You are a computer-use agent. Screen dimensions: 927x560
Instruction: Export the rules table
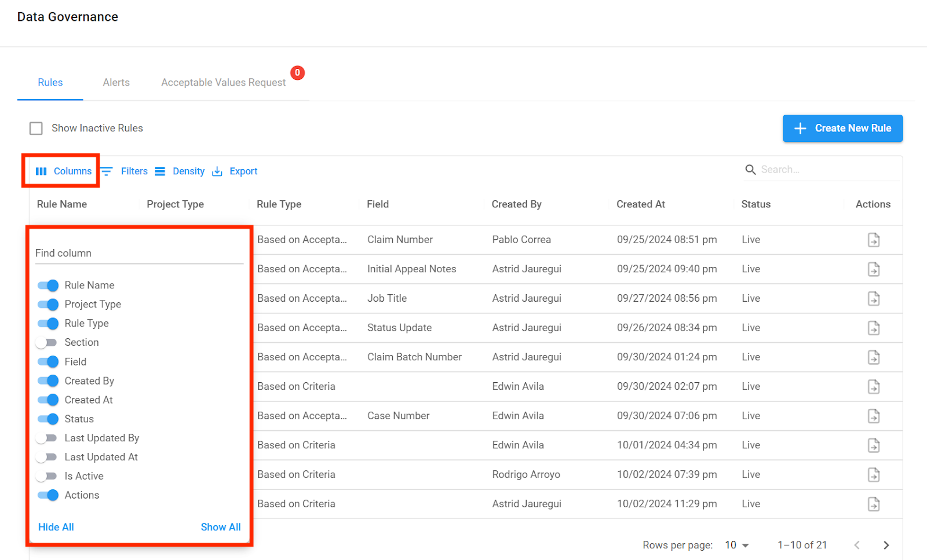click(x=235, y=171)
